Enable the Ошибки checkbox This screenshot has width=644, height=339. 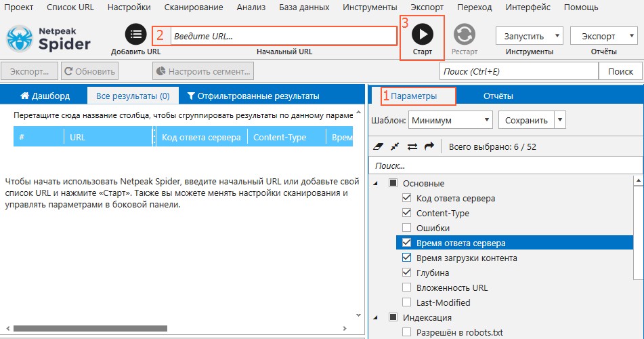[x=407, y=228]
